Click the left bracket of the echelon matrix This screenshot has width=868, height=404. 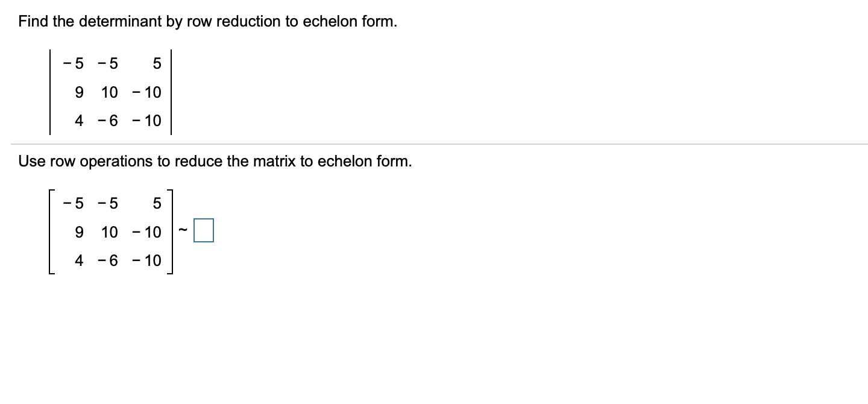click(x=51, y=232)
